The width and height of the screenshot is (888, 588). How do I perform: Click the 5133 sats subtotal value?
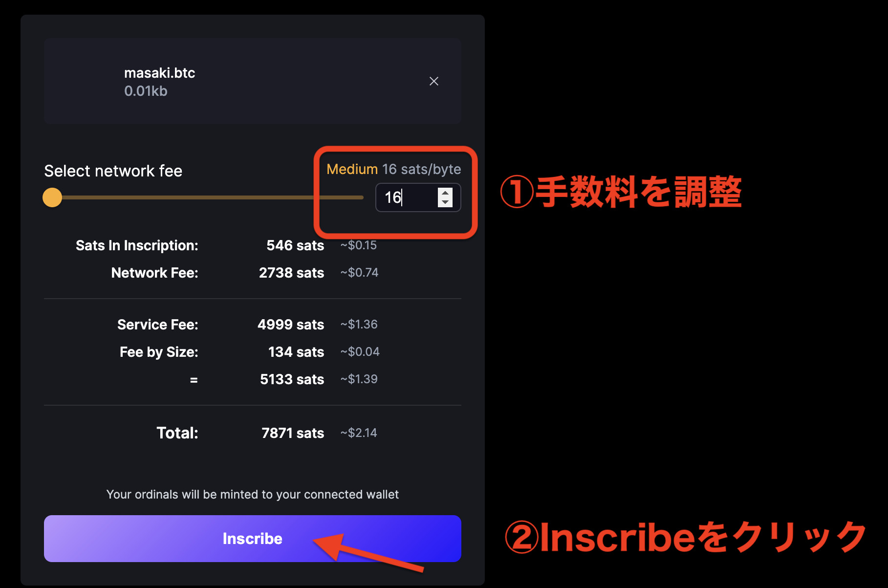coord(292,379)
